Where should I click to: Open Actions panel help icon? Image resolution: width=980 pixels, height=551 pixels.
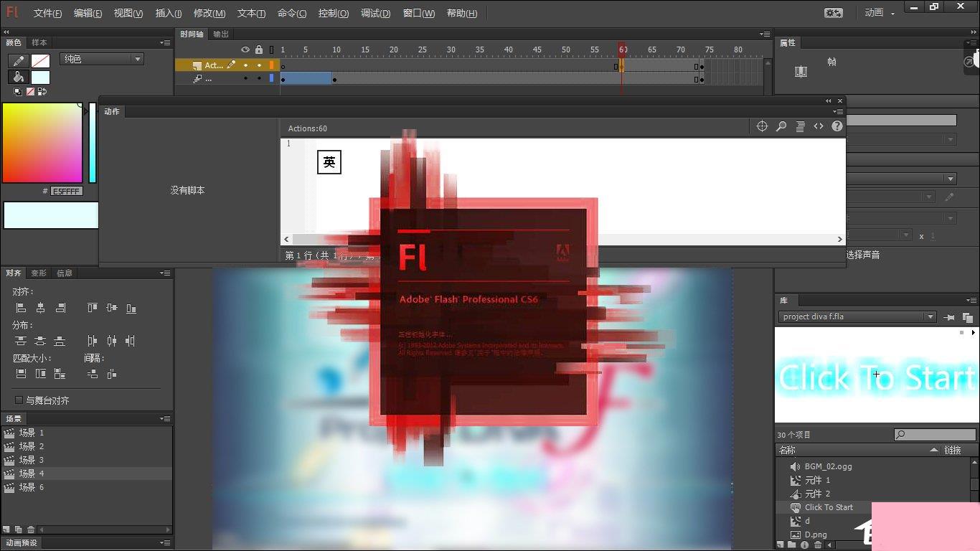pyautogui.click(x=837, y=126)
